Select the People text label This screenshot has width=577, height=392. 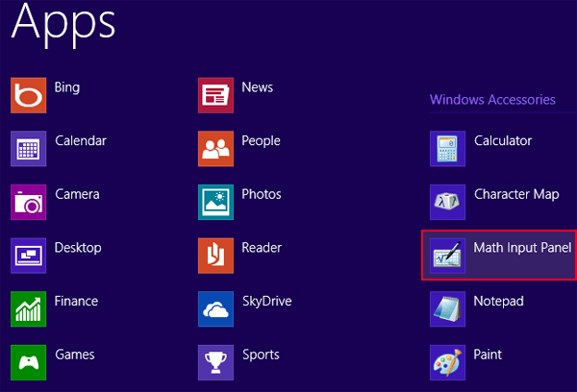pos(261,141)
